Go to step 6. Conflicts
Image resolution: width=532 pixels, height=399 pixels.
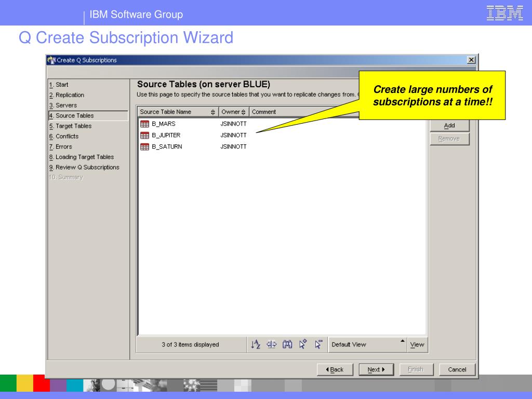(64, 137)
